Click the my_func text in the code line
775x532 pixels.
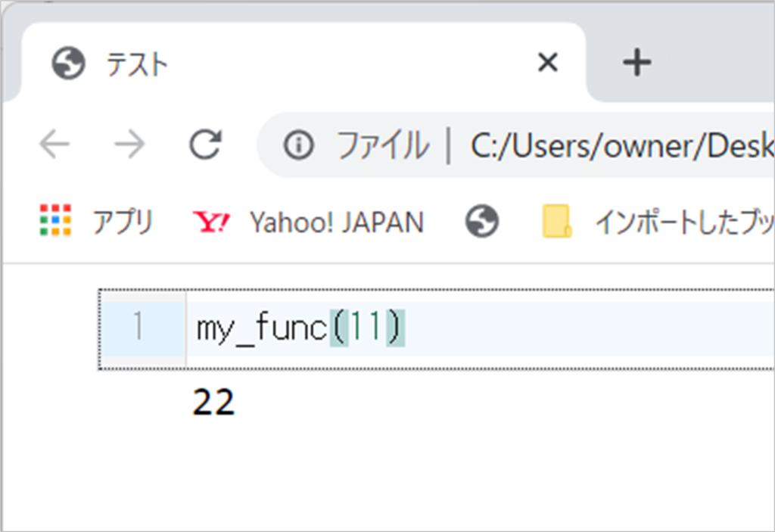click(263, 328)
